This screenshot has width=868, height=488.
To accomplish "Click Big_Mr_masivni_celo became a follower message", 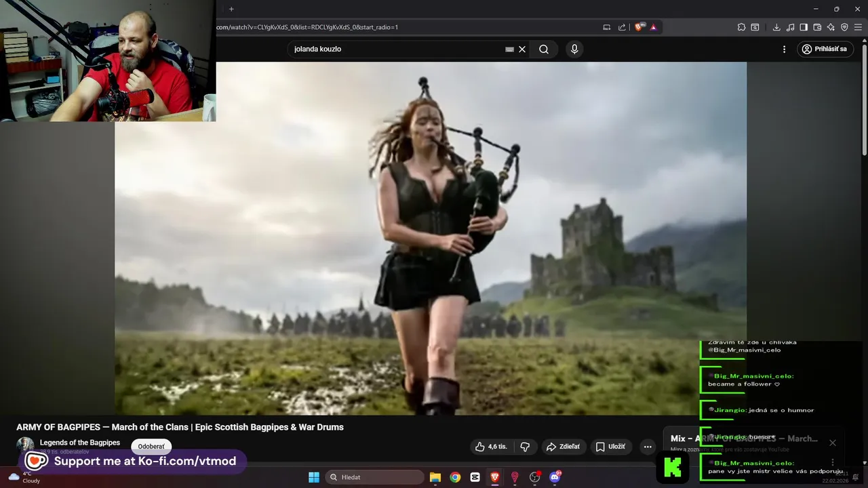I will click(x=751, y=380).
